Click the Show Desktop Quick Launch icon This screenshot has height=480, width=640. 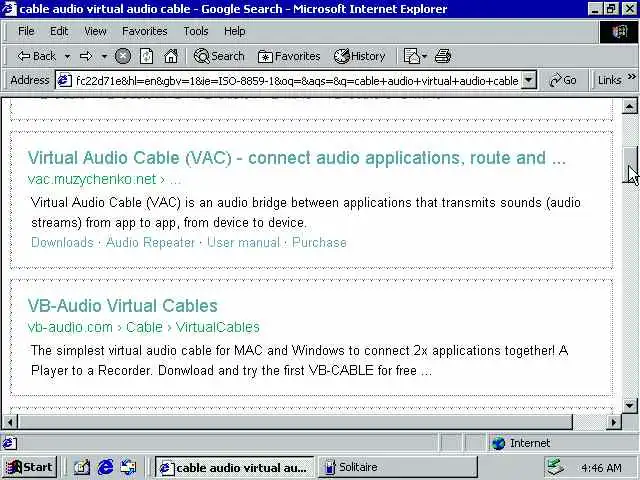pos(81,467)
